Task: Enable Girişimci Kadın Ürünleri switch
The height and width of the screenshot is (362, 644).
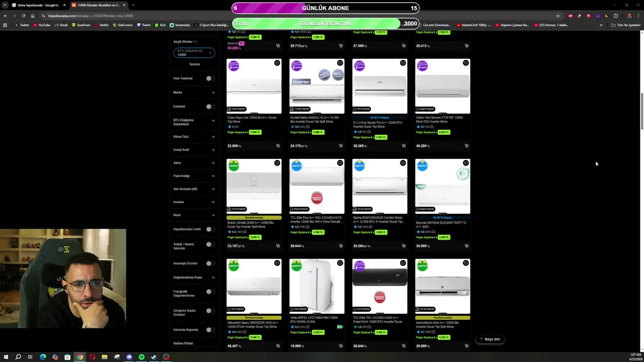Action: [x=210, y=311]
